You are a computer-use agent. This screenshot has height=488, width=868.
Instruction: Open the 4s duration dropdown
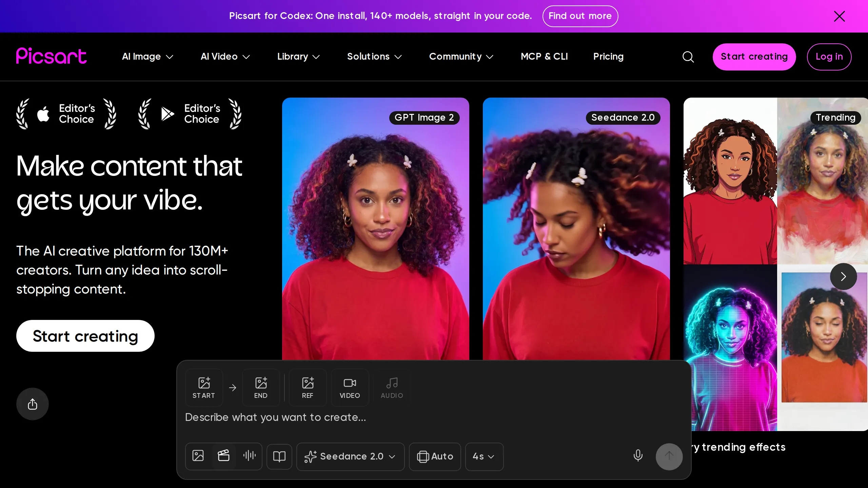(x=484, y=456)
